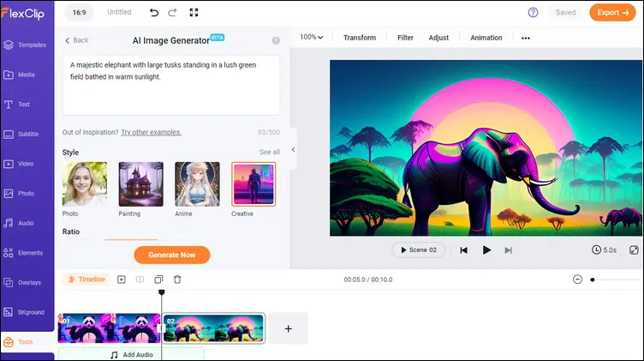644x361 pixels.
Task: Add a new scene with plus tile
Action: pyautogui.click(x=289, y=328)
